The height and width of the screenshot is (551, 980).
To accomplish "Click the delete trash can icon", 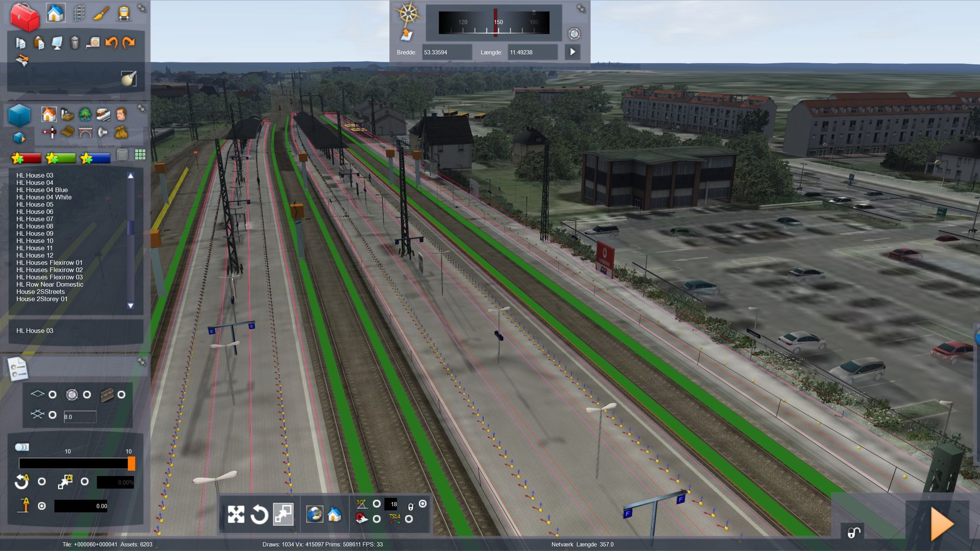I will coord(75,43).
